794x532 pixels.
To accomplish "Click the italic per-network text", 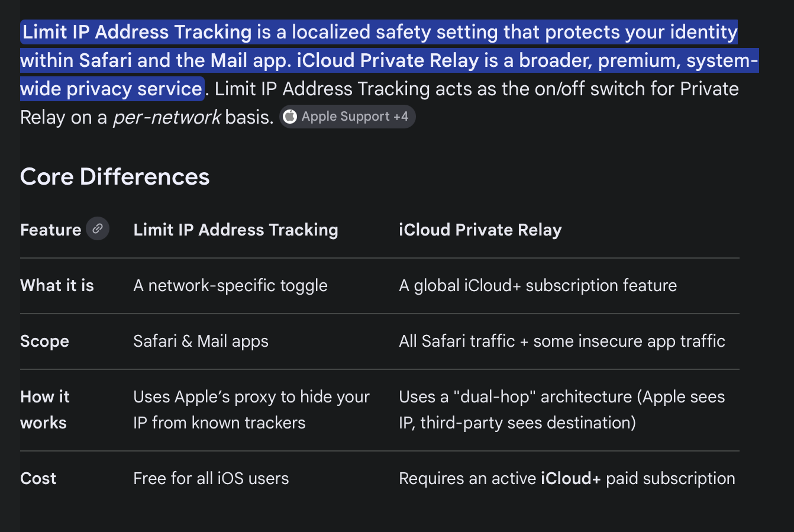I will coord(167,117).
